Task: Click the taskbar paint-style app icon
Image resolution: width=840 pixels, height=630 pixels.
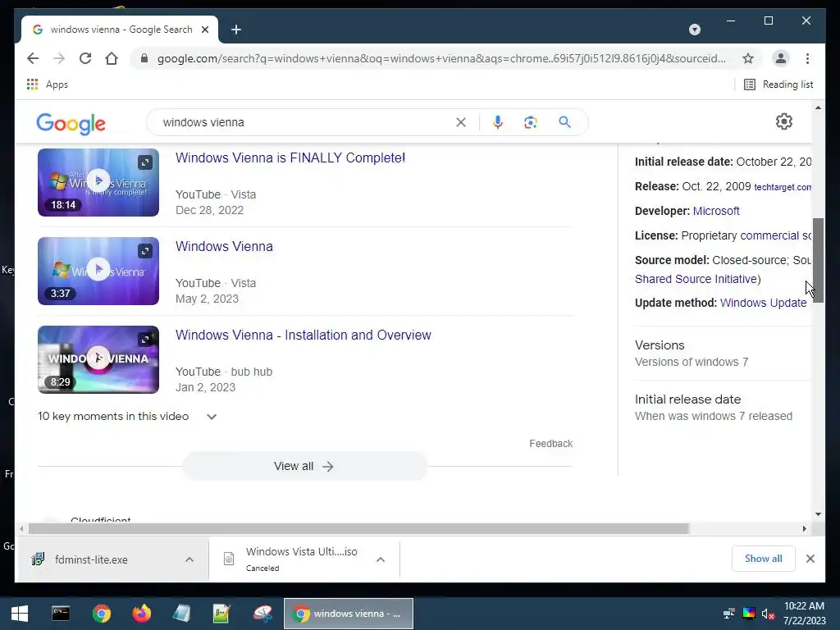Action: 263,614
